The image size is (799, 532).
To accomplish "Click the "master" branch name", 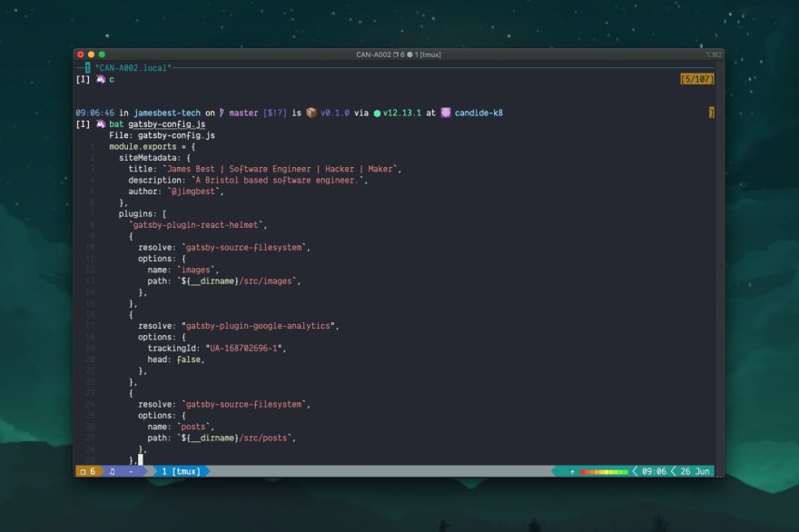I will pos(243,113).
